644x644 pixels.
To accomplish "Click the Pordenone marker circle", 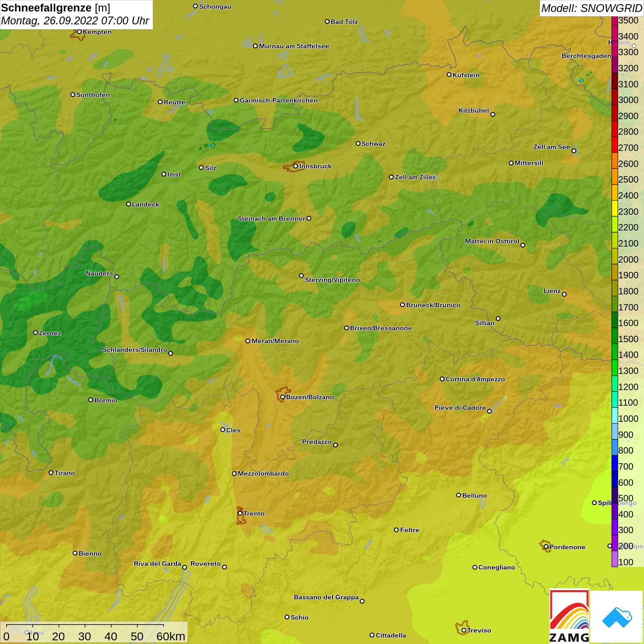I will 546,547.
